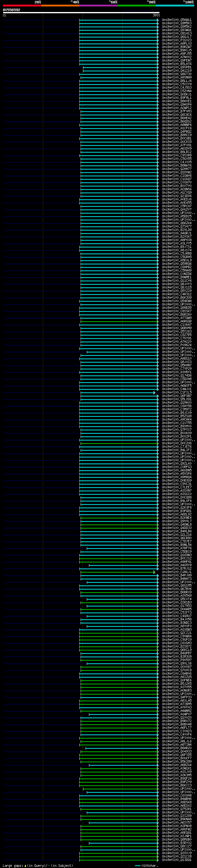Select UniRef100_A8TIN4 label
The image size is (197, 868).
(177, 745)
